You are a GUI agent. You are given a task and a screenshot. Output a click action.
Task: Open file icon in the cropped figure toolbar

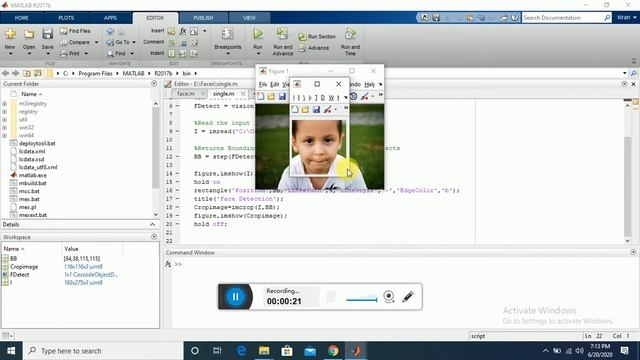[305, 109]
